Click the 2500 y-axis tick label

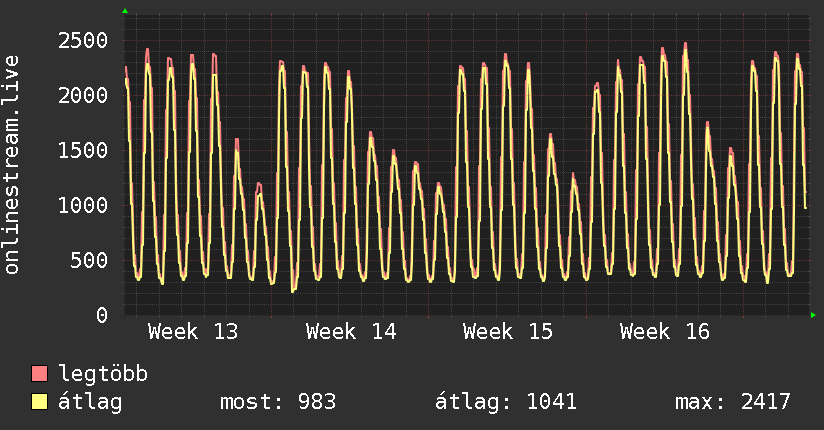coord(83,41)
